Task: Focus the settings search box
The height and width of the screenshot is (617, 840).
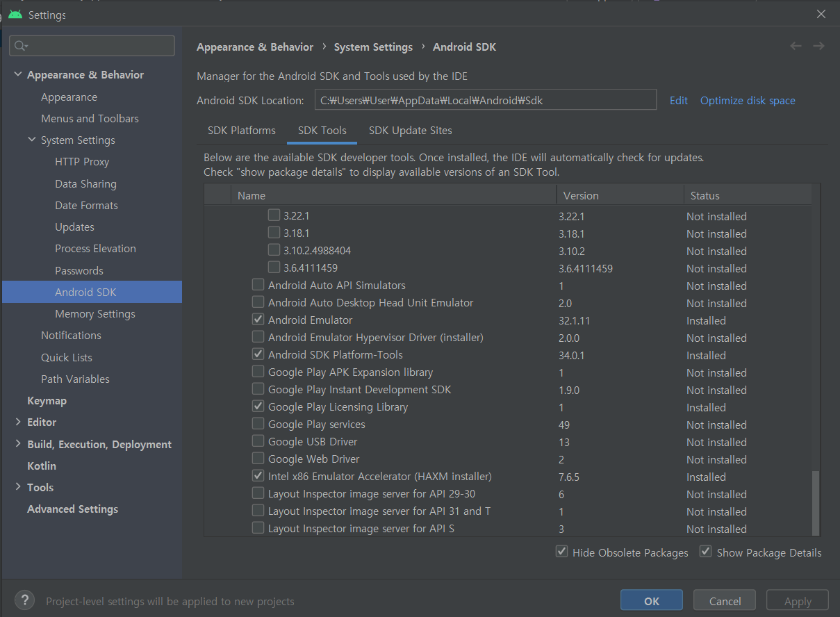Action: tap(92, 46)
